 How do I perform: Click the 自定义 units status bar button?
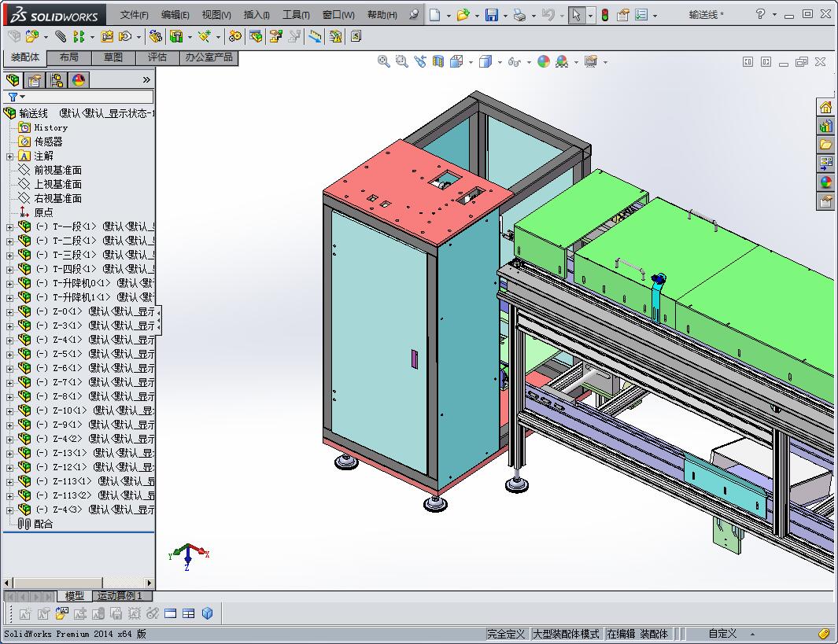(722, 634)
